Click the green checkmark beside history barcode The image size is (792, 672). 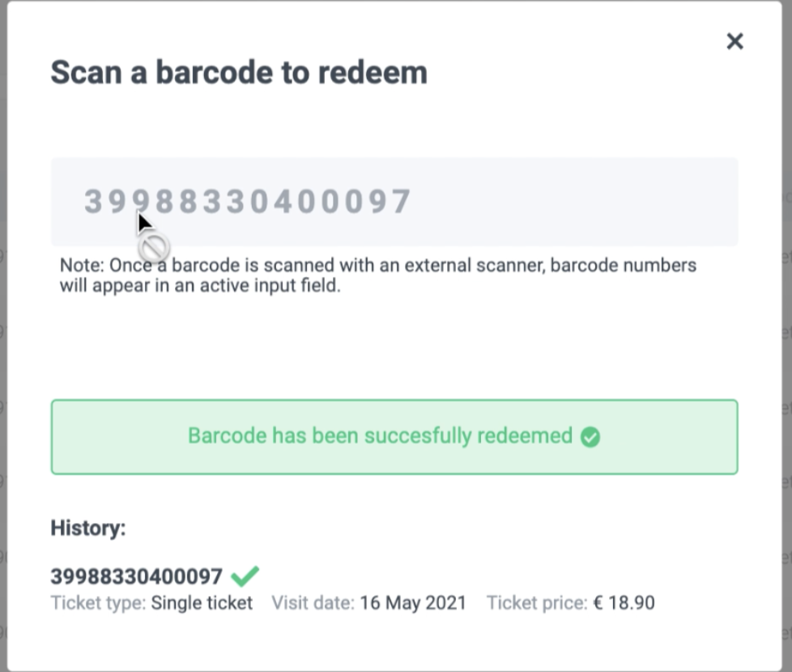[x=245, y=576]
